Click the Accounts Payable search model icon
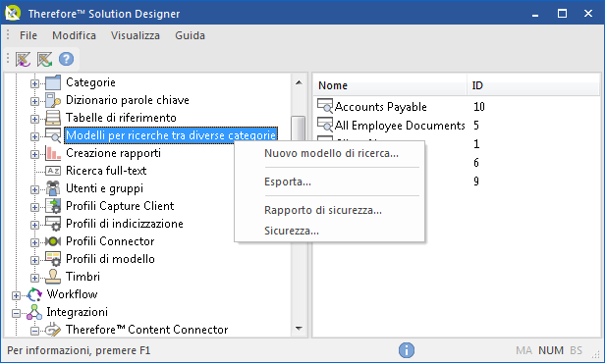 325,106
